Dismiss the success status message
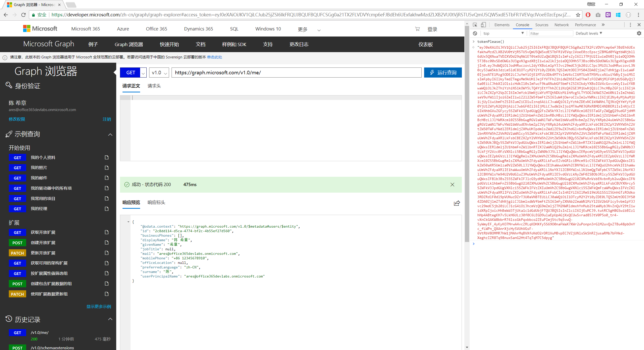Viewport: 644px width, 350px height. point(452,185)
